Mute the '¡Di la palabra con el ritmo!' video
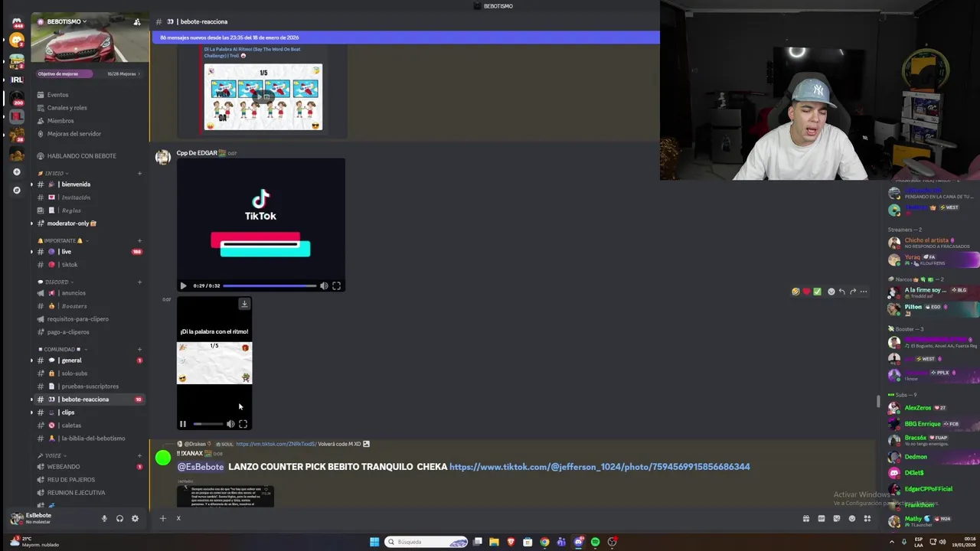 (x=230, y=424)
